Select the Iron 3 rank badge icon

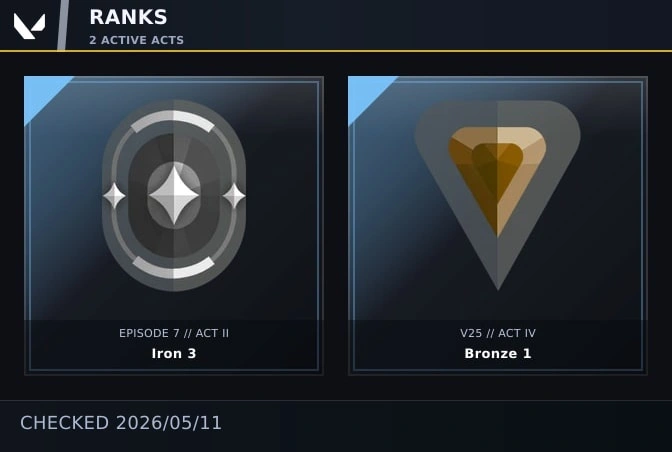tap(174, 196)
